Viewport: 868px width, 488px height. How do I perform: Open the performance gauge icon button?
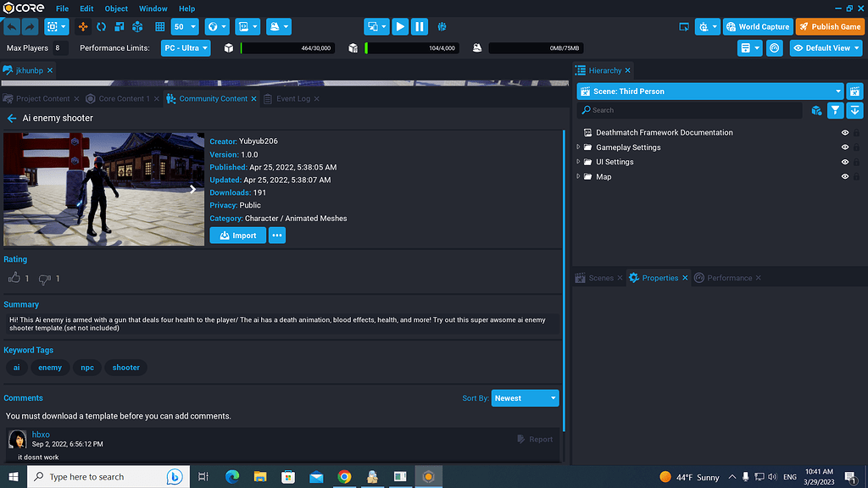click(775, 48)
